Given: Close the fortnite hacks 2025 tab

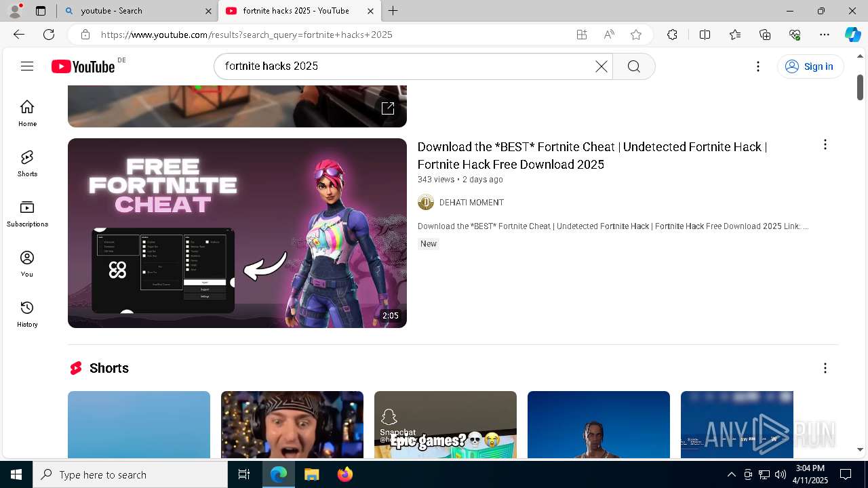Looking at the screenshot, I should click(x=370, y=11).
